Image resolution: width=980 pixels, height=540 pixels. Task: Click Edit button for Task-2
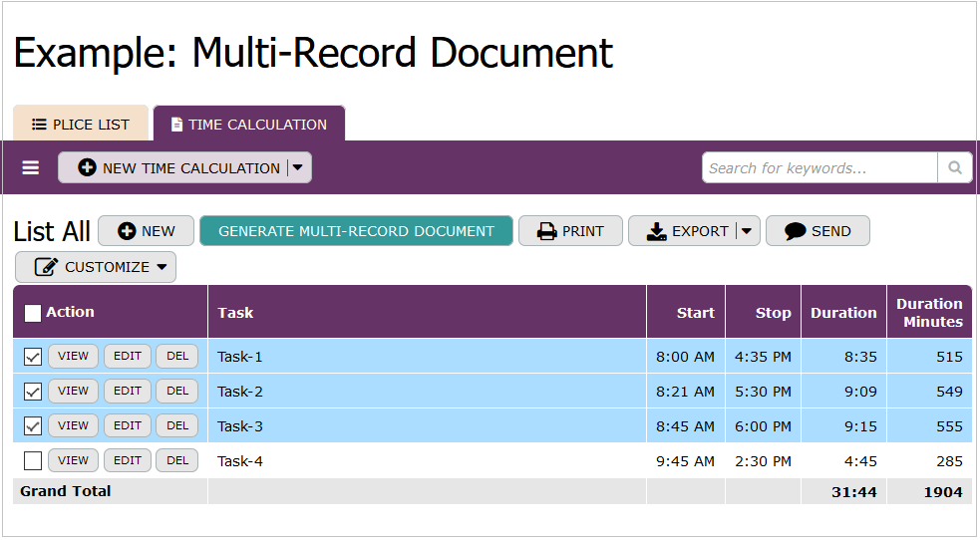click(128, 391)
